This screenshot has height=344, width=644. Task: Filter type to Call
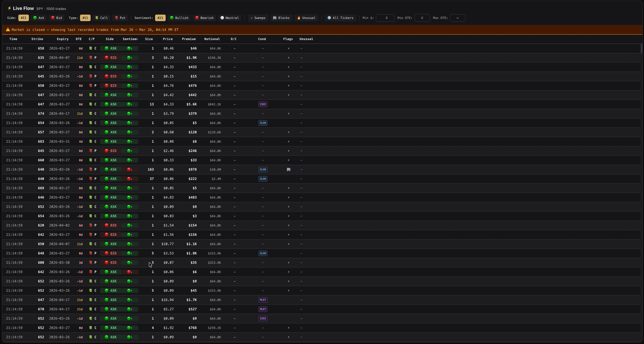[101, 18]
